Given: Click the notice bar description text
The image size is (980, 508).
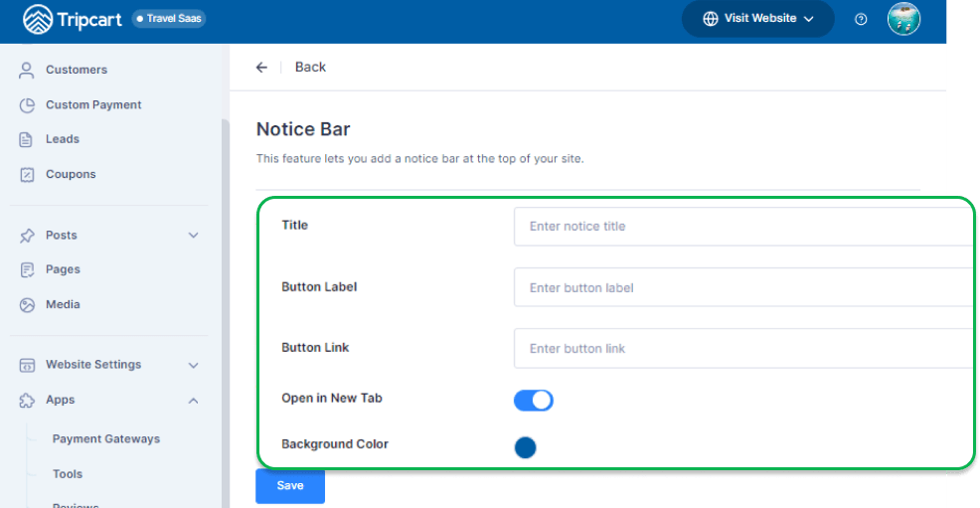Looking at the screenshot, I should coord(420,159).
